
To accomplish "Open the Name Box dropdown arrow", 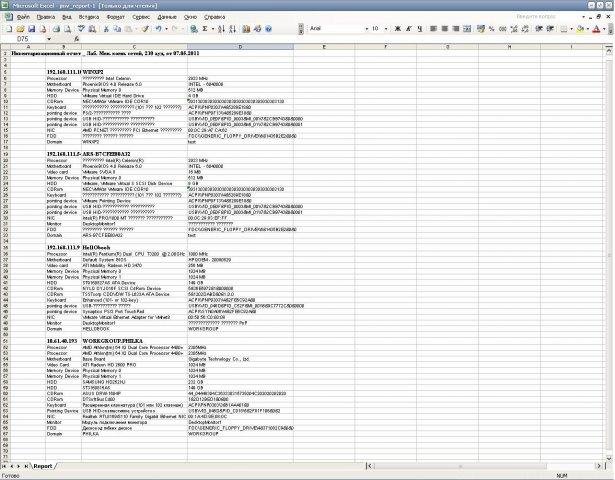I will [x=49, y=39].
